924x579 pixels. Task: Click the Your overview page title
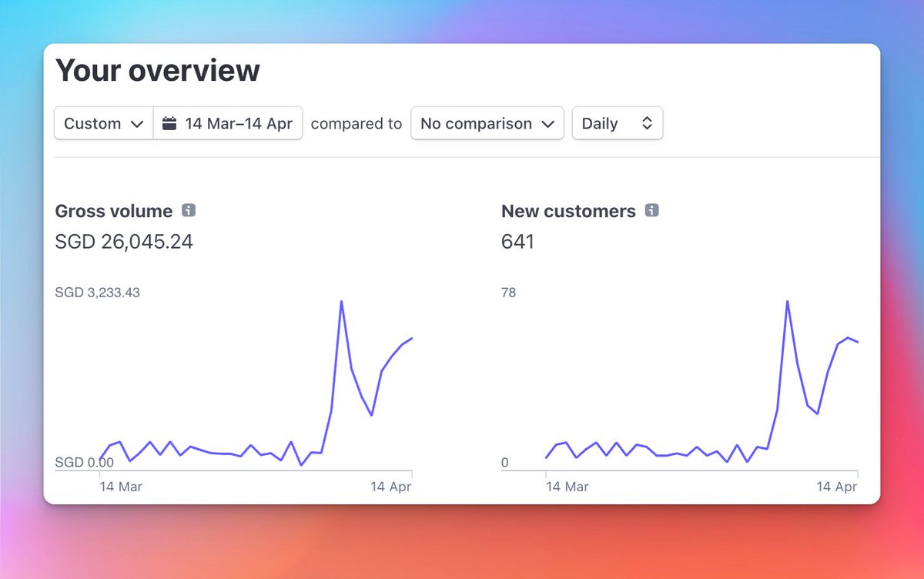(x=156, y=70)
